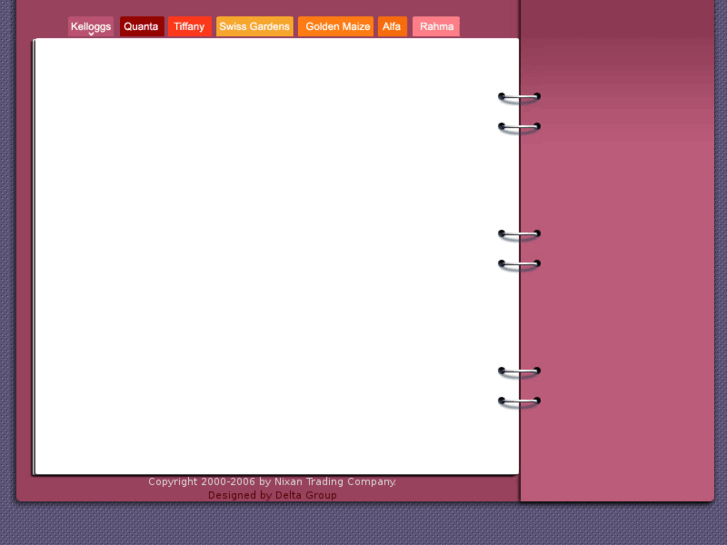Viewport: 727px width, 545px height.
Task: Go to the Golden Maize tab
Action: coord(336,26)
